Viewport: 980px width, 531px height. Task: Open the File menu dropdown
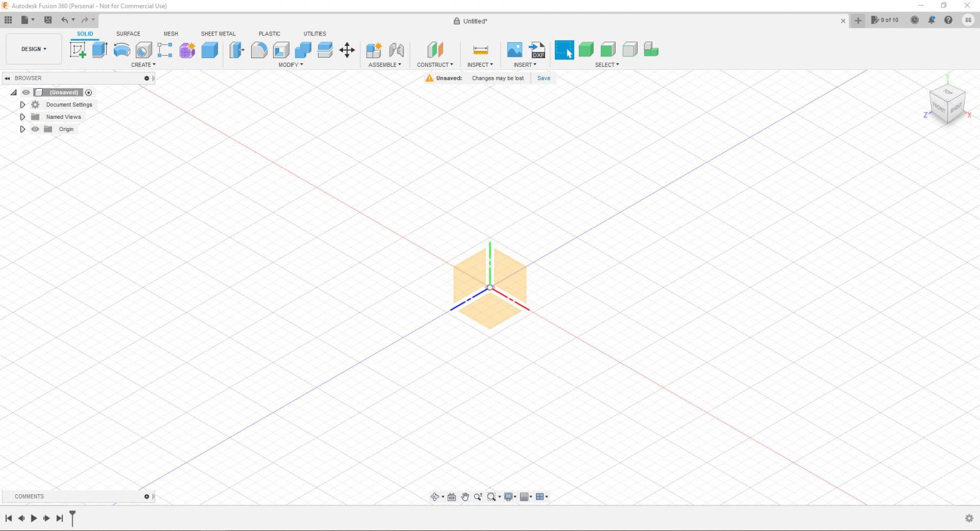coord(28,20)
